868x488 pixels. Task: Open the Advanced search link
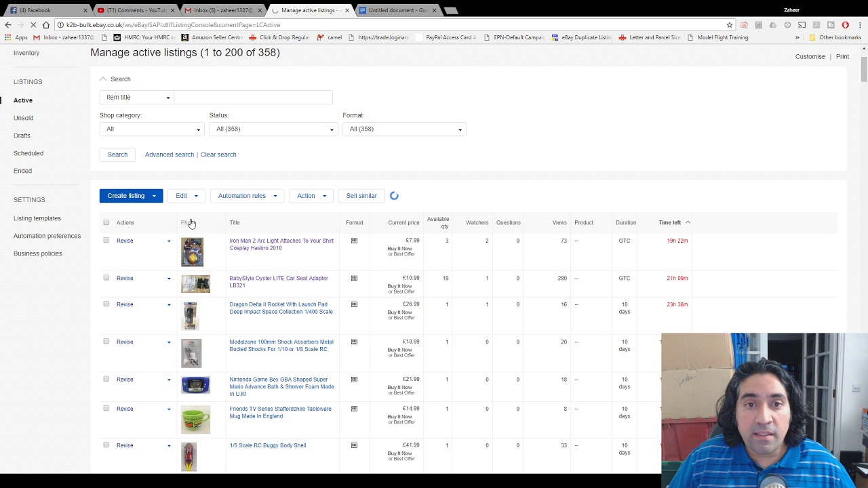point(170,155)
